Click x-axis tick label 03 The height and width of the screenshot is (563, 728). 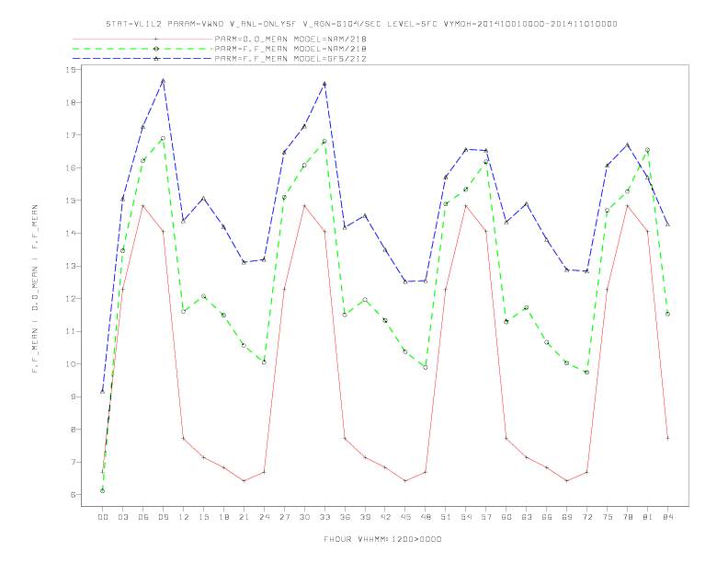pyautogui.click(x=122, y=517)
